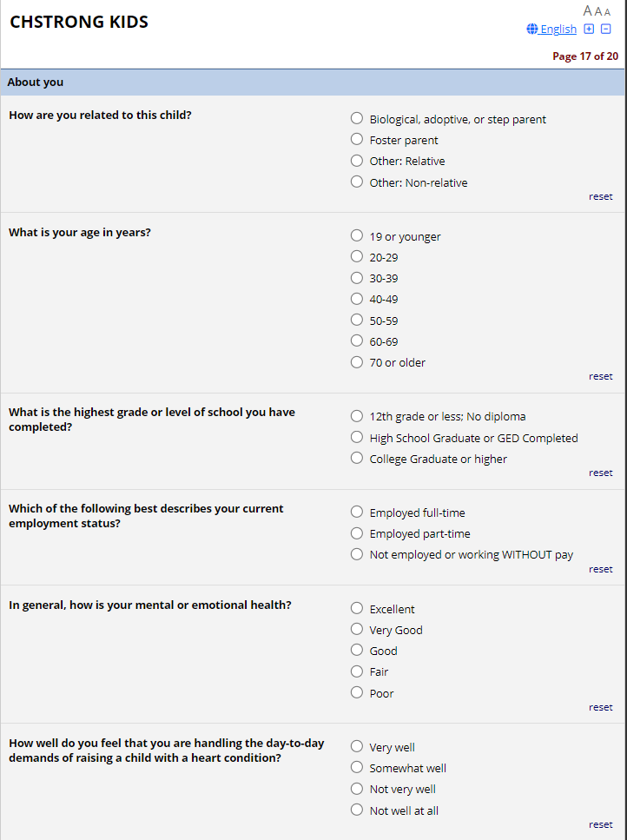Reset the age in years answer
This screenshot has width=627, height=840.
600,376
